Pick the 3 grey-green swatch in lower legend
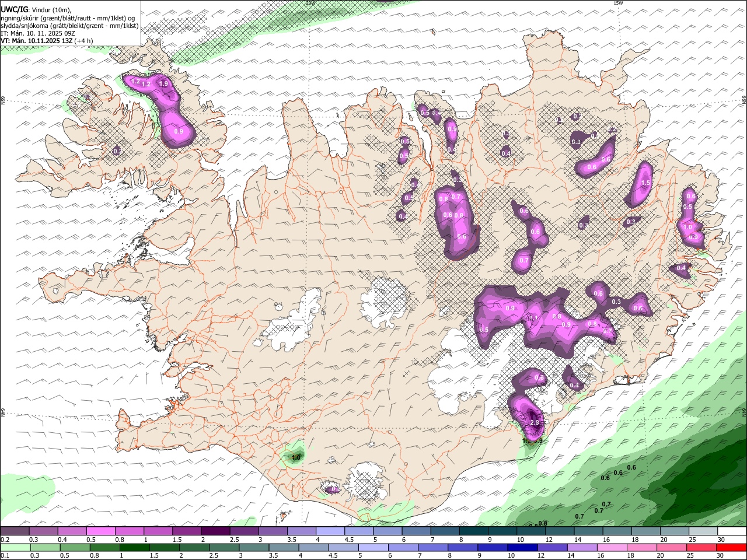The width and height of the screenshot is (747, 560). (x=253, y=547)
